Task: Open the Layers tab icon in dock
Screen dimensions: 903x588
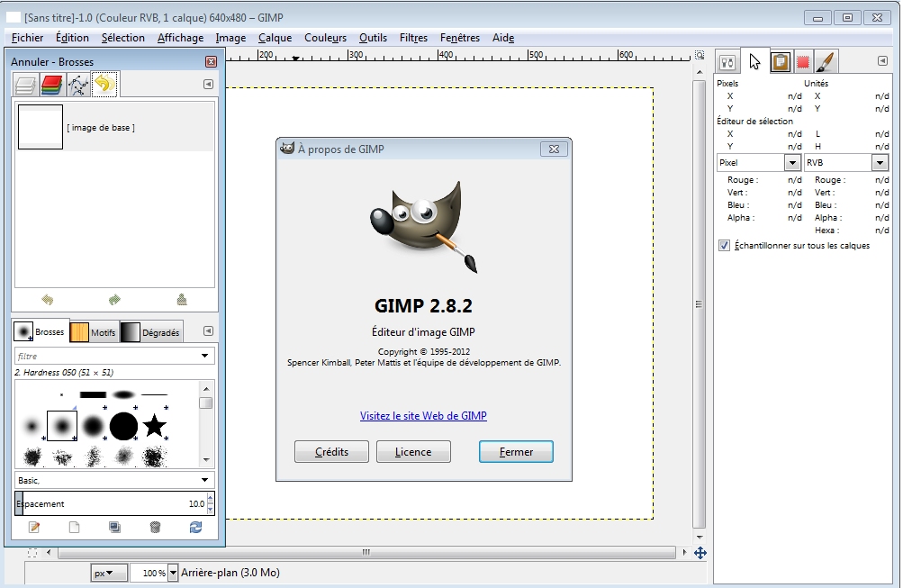Action: pyautogui.click(x=25, y=86)
